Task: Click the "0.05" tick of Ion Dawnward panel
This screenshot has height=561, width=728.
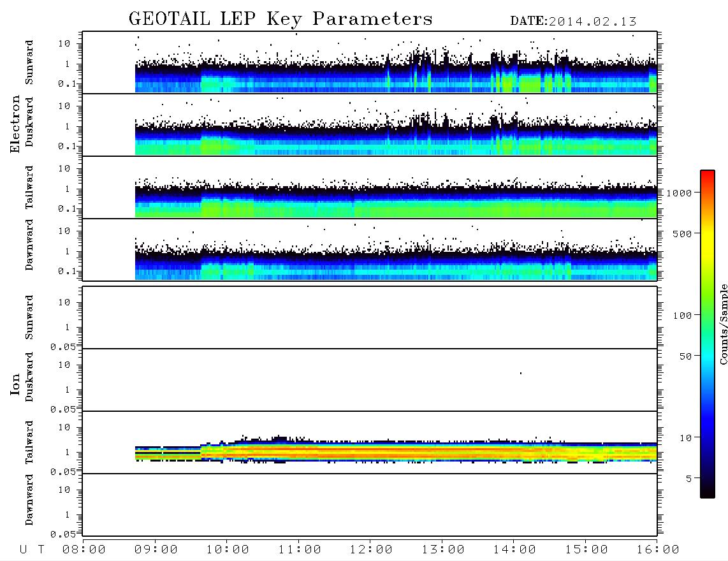Action: (x=62, y=534)
